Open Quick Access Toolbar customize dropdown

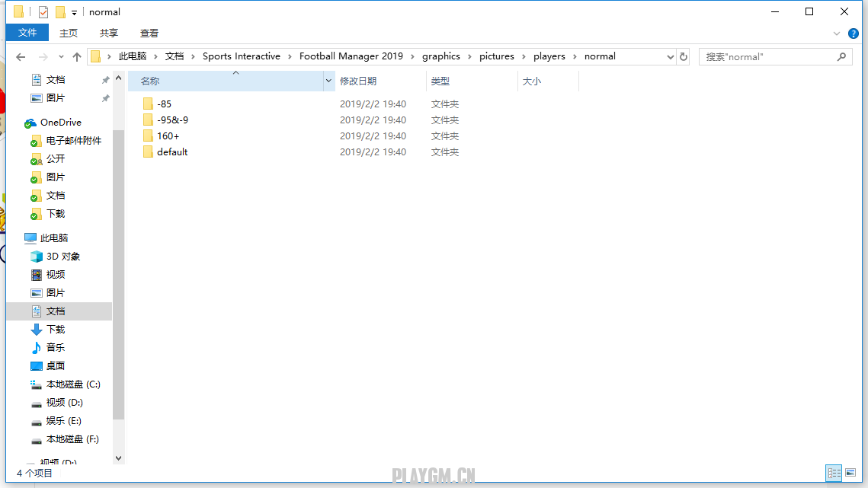[x=74, y=12]
